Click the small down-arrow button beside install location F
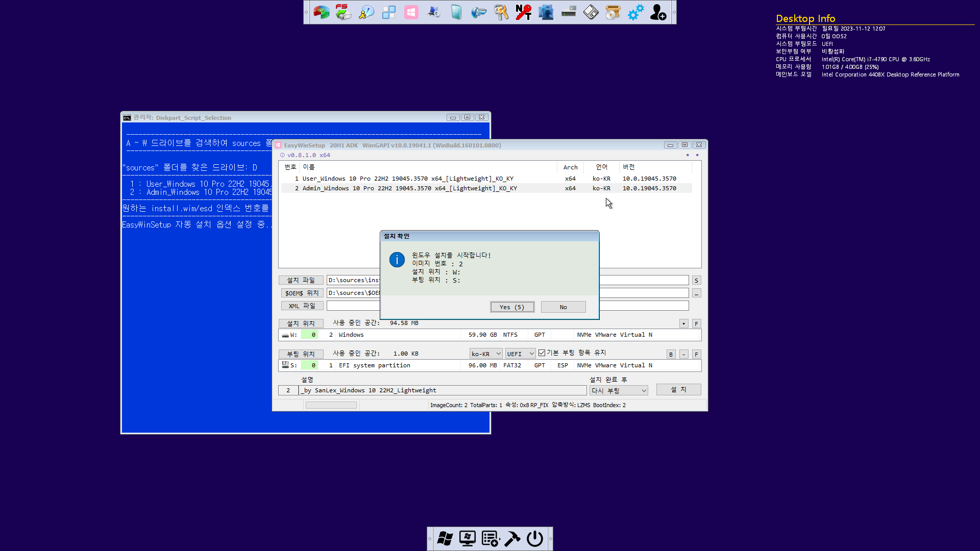Image resolution: width=980 pixels, height=551 pixels. (x=683, y=323)
